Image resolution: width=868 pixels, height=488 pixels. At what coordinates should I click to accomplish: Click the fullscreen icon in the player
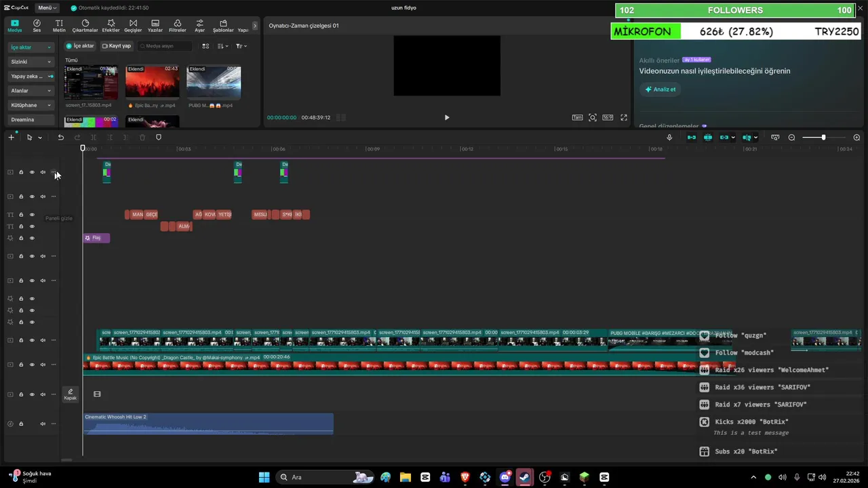click(624, 117)
